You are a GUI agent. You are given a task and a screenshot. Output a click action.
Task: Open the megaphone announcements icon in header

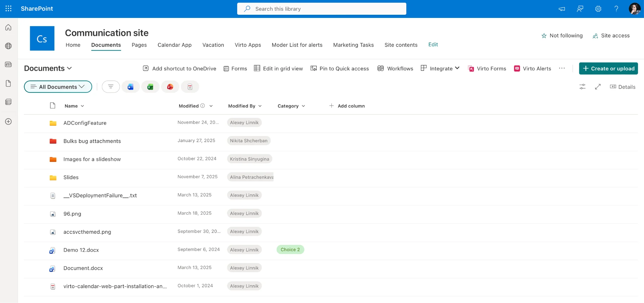pyautogui.click(x=562, y=9)
